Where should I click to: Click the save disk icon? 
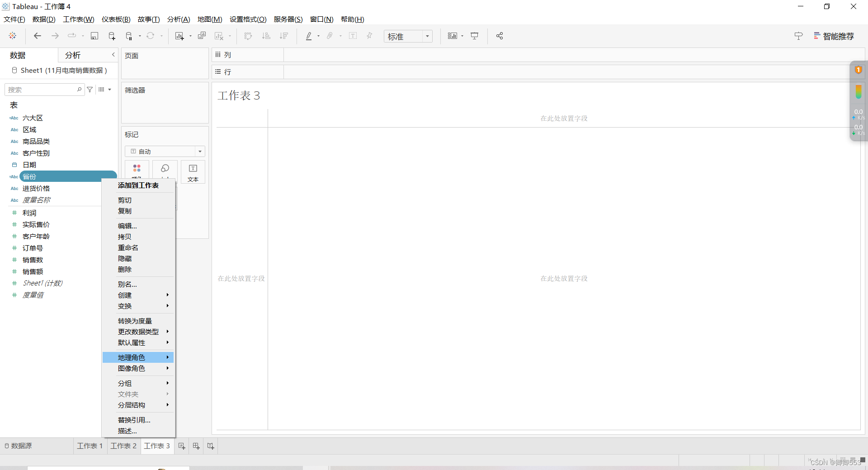[x=94, y=36]
